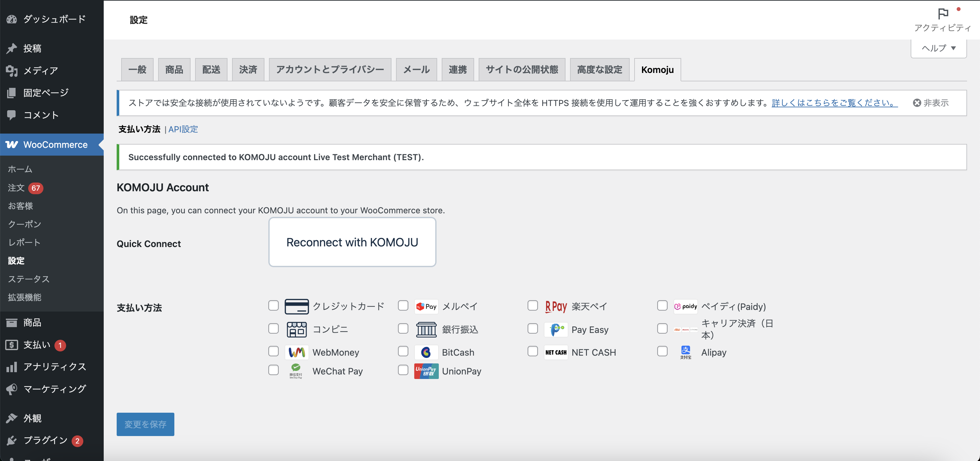Image resolution: width=980 pixels, height=461 pixels.
Task: Open the 決済 tab
Action: pyautogui.click(x=248, y=70)
